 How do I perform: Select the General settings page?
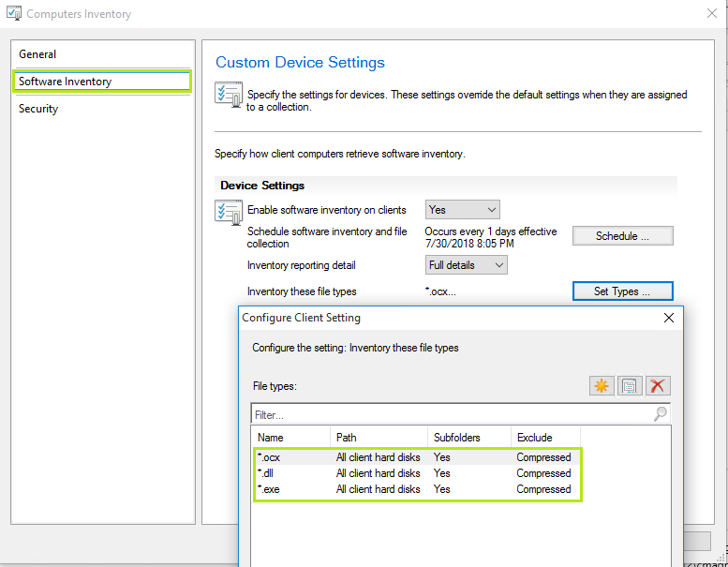[37, 54]
